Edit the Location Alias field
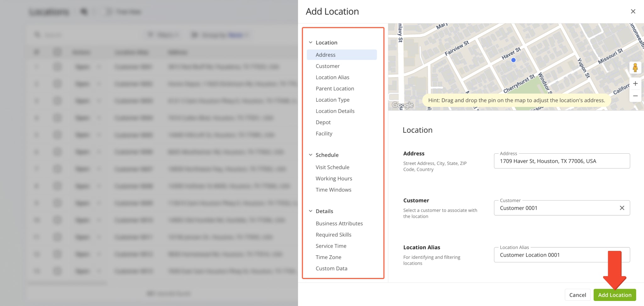Screen dimensions: 644x306 tap(550, 255)
